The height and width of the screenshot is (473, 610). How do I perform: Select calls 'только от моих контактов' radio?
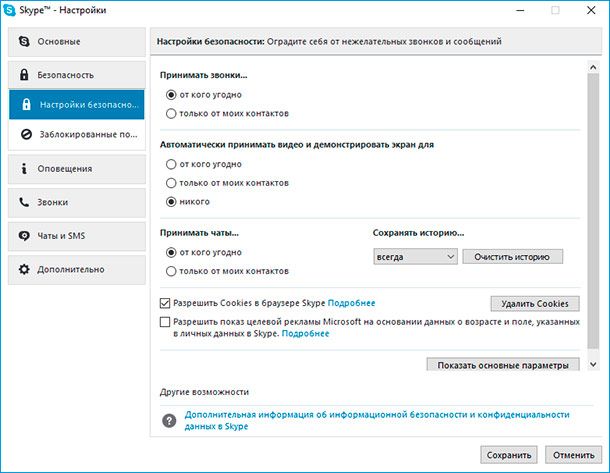[x=171, y=114]
